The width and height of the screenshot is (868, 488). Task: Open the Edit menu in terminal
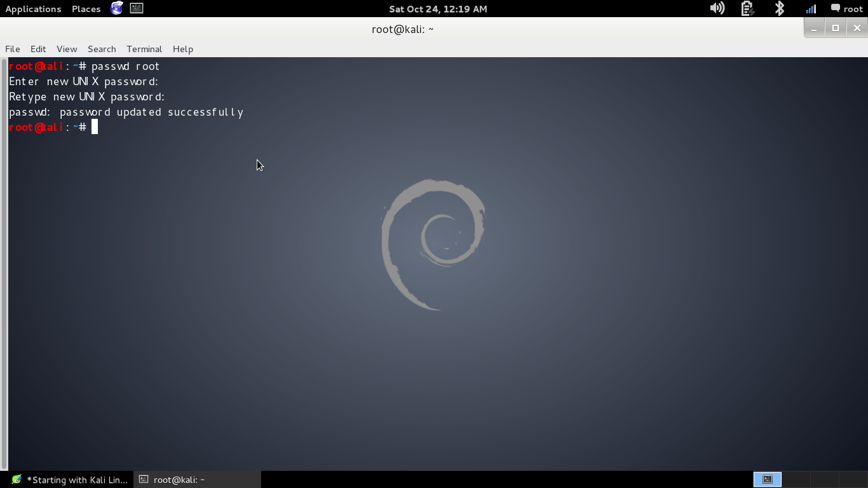coord(38,49)
